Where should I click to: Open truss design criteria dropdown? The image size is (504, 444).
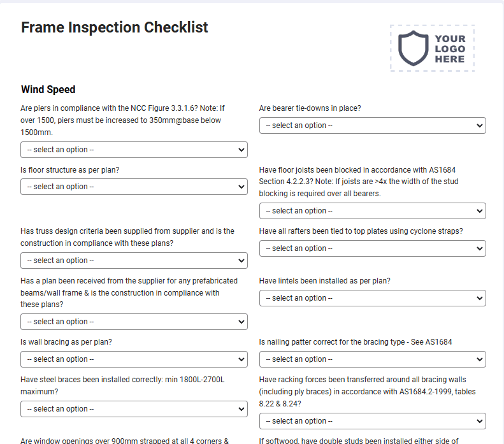click(134, 261)
